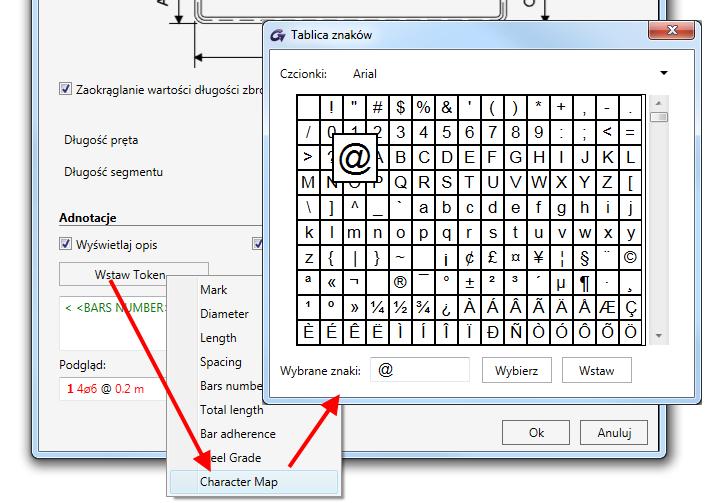Screen dimensions: 719x503
Task: Click the character grid scrollbar thumb
Action: click(x=659, y=117)
